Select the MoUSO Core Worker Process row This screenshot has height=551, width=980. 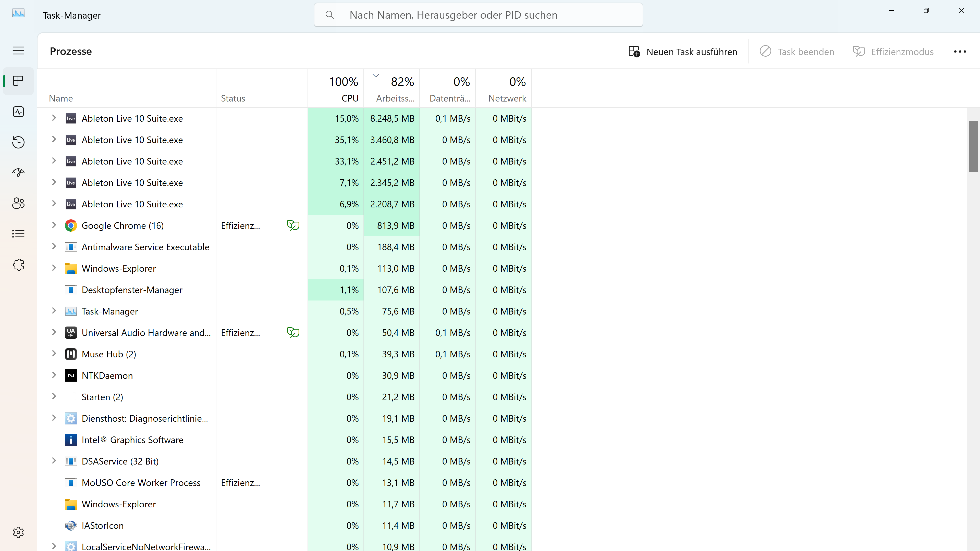tap(285, 483)
